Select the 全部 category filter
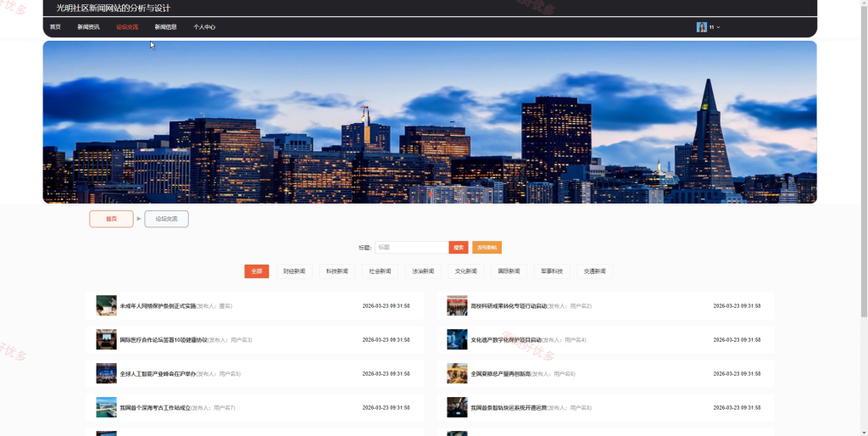The height and width of the screenshot is (436, 868). coord(256,271)
